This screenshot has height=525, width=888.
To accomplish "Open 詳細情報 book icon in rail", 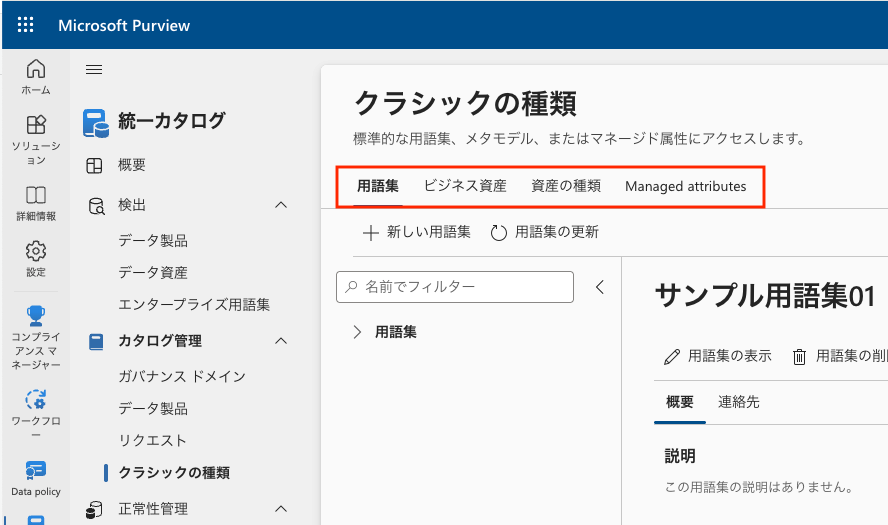I will (36, 195).
